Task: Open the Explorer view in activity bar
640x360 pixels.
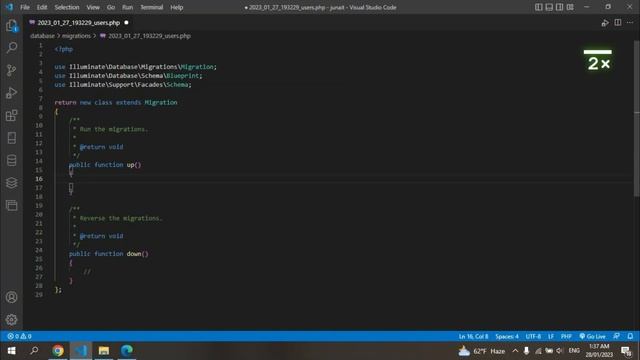Action: 11,26
